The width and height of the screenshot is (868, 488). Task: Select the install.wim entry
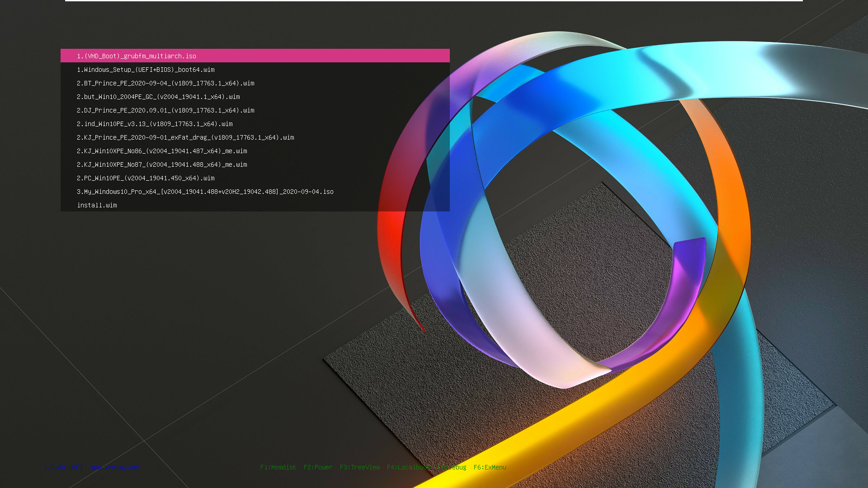point(255,205)
